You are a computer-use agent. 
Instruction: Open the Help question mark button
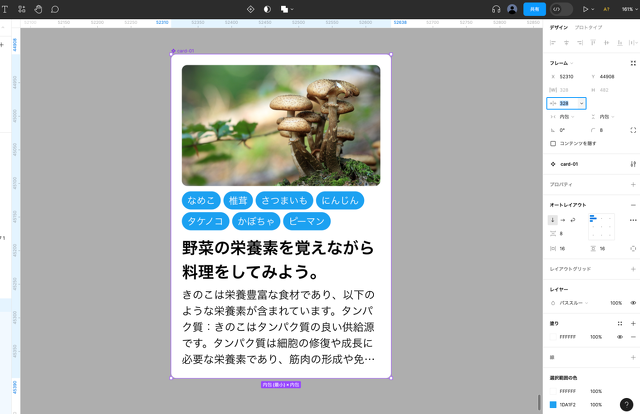(x=626, y=404)
